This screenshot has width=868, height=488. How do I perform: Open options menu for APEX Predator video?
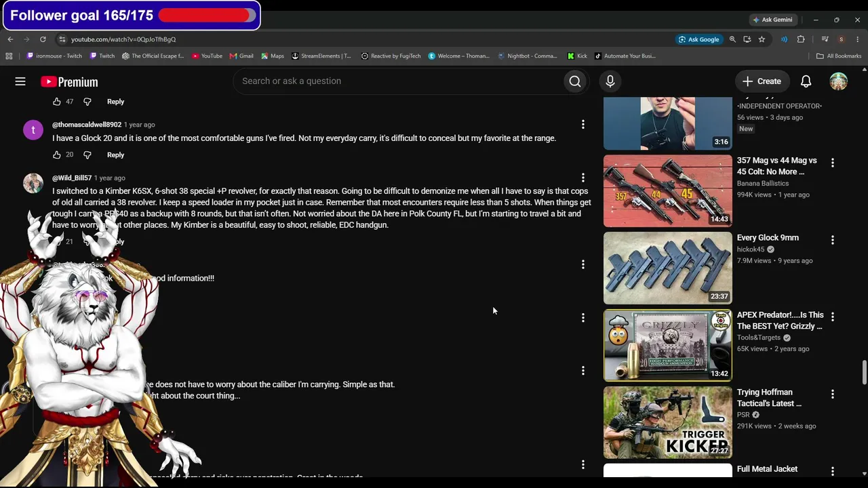[x=833, y=317]
